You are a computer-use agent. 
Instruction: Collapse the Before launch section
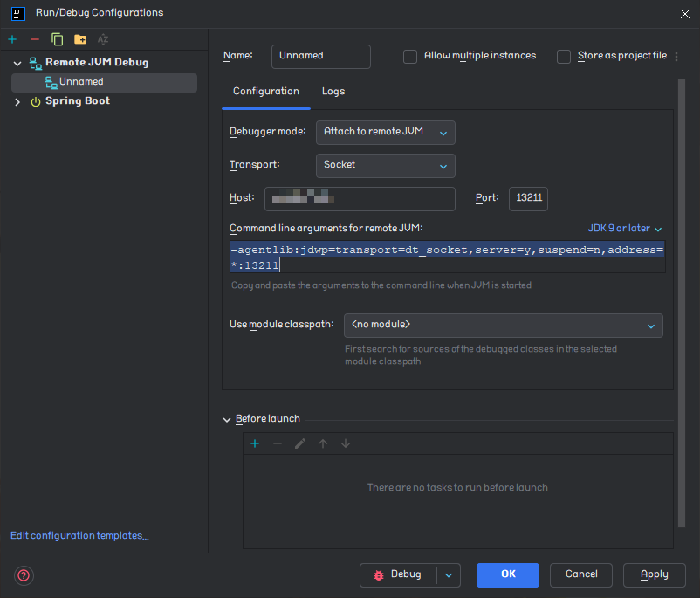[x=227, y=419]
